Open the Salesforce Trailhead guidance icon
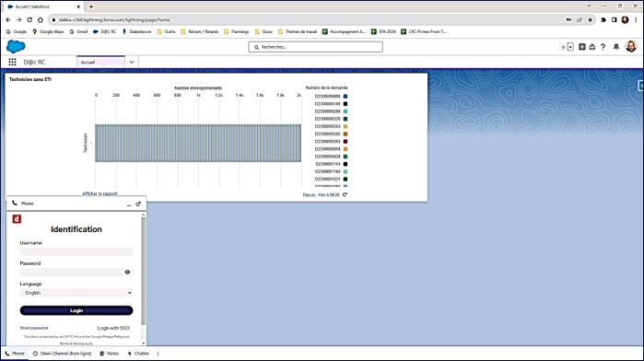 click(592, 47)
